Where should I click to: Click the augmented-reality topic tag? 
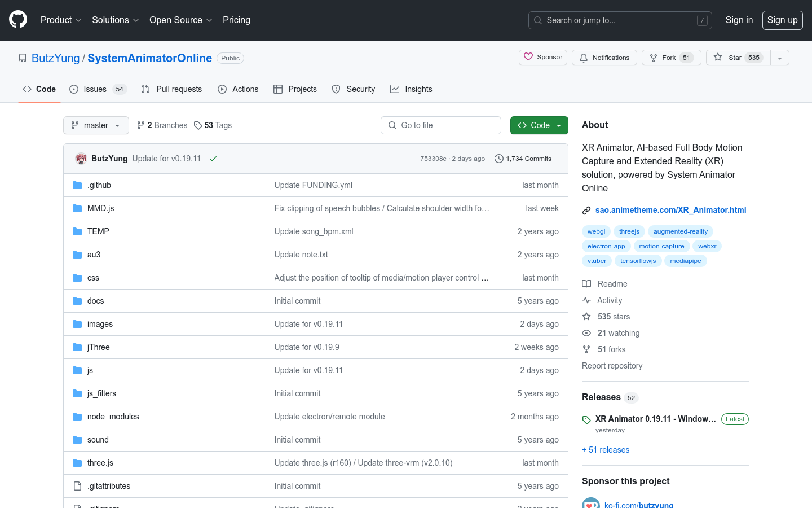click(x=680, y=231)
